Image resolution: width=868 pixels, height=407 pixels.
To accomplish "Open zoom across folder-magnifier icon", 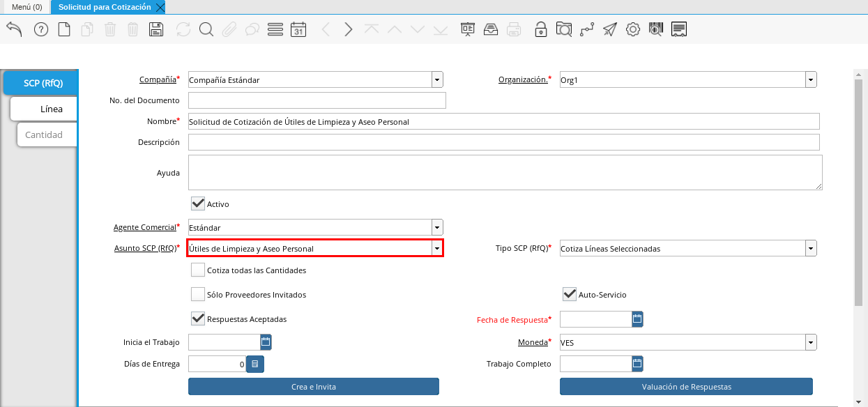I will pos(563,29).
